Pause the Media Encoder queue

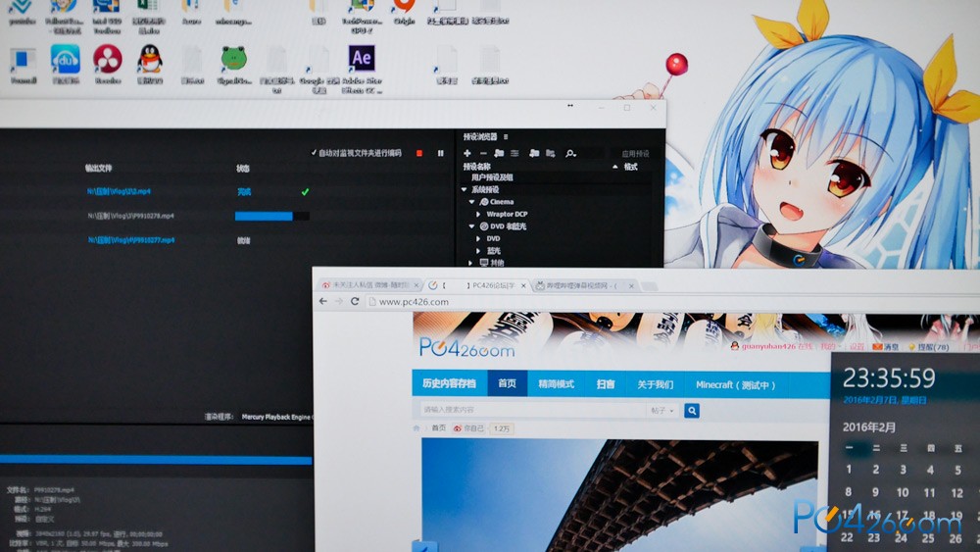coord(441,153)
